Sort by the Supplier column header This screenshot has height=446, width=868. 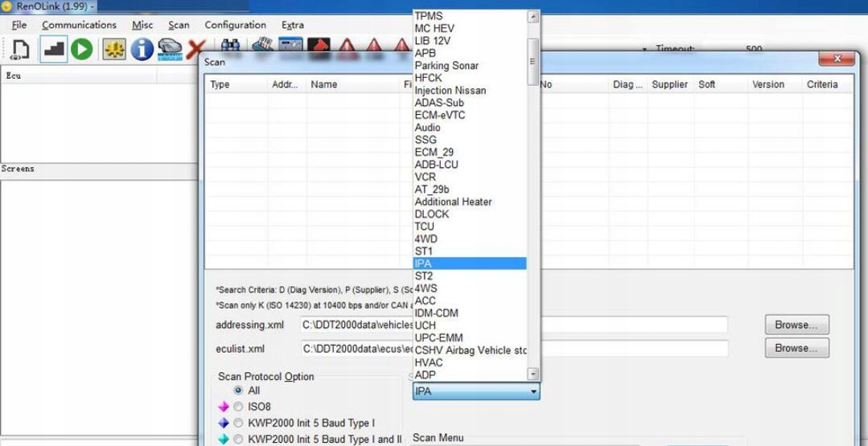pyautogui.click(x=670, y=84)
